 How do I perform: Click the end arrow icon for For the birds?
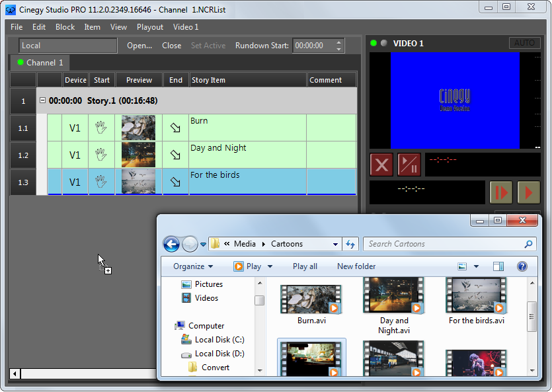[175, 182]
